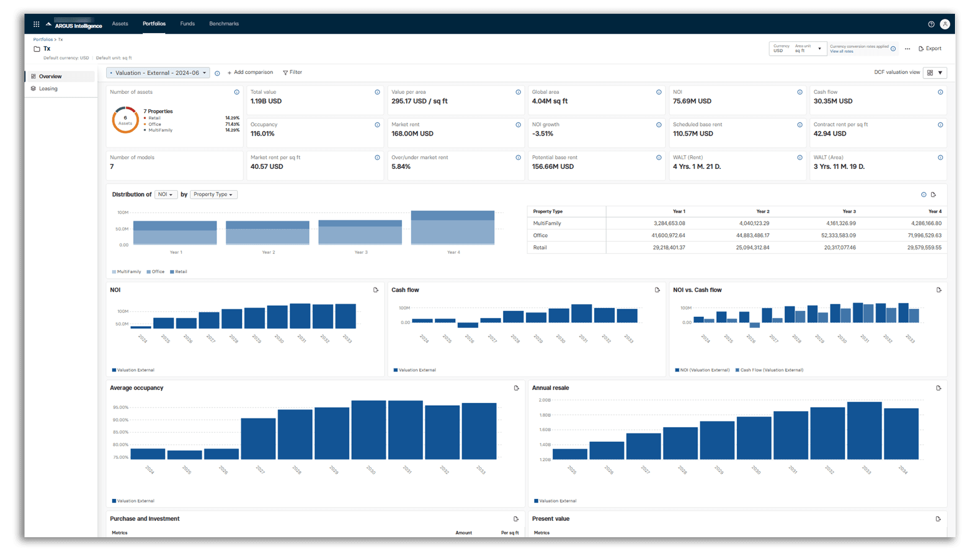980x551 pixels.
Task: Open View all rates link
Action: pyautogui.click(x=841, y=51)
